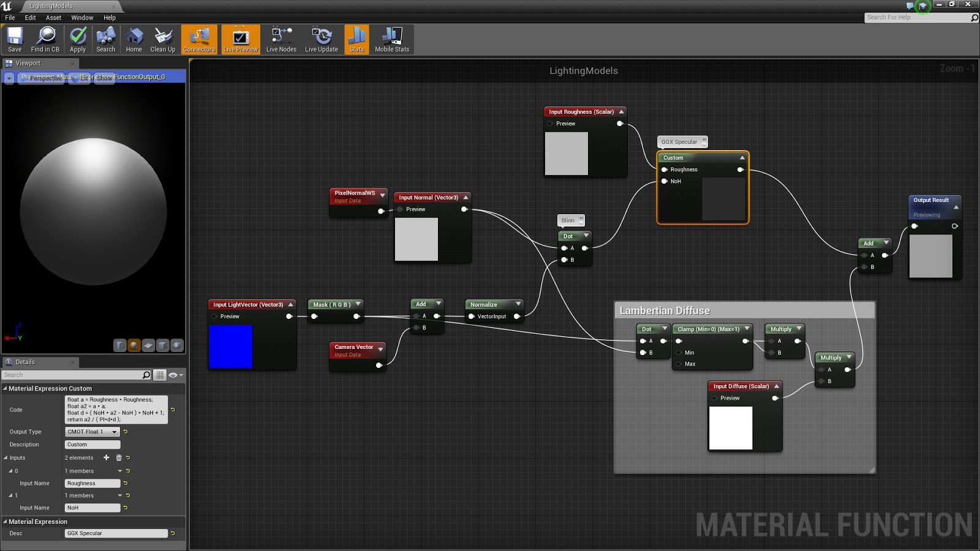Screen dimensions: 980x551
Task: Toggle Live Preview off
Action: click(x=240, y=39)
